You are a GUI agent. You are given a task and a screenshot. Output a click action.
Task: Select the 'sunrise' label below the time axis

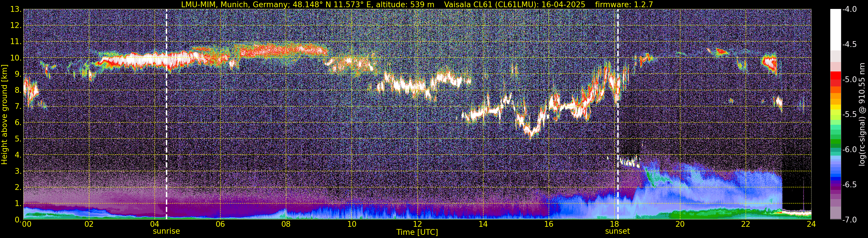coord(166,231)
